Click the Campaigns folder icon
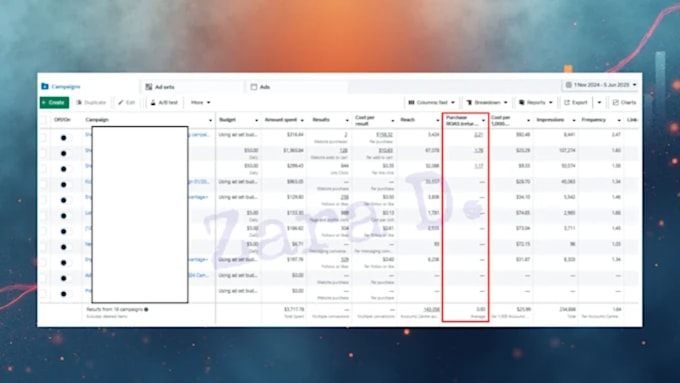The width and height of the screenshot is (680, 383). point(45,87)
